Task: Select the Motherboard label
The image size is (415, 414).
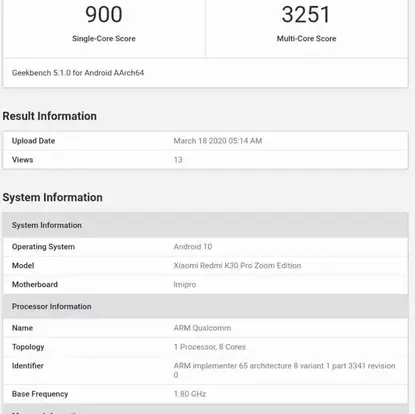Action: click(x=35, y=284)
